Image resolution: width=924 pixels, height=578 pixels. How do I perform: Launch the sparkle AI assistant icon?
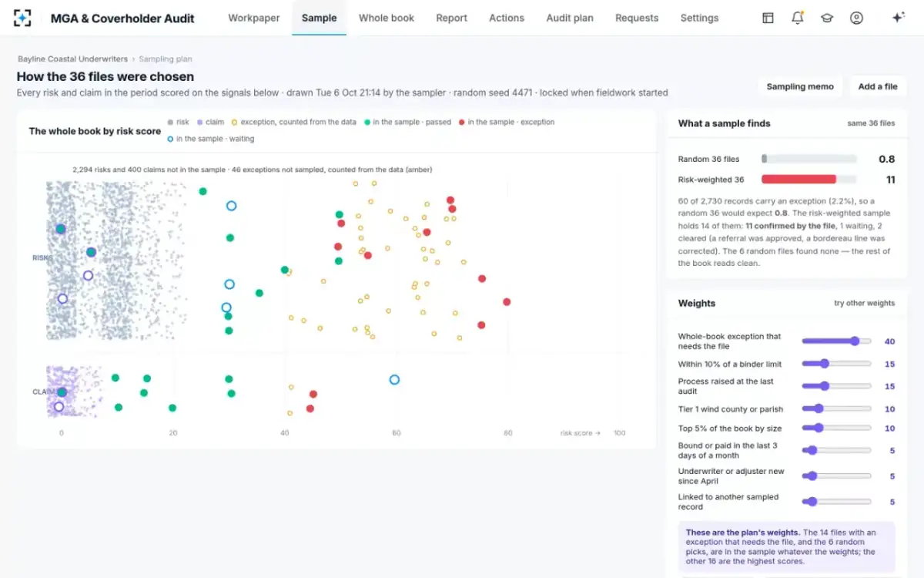[898, 18]
